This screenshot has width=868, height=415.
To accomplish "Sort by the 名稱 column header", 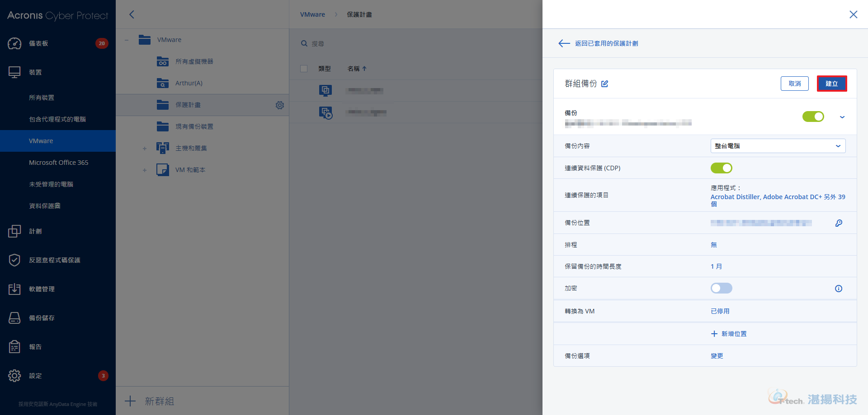I will pyautogui.click(x=357, y=69).
